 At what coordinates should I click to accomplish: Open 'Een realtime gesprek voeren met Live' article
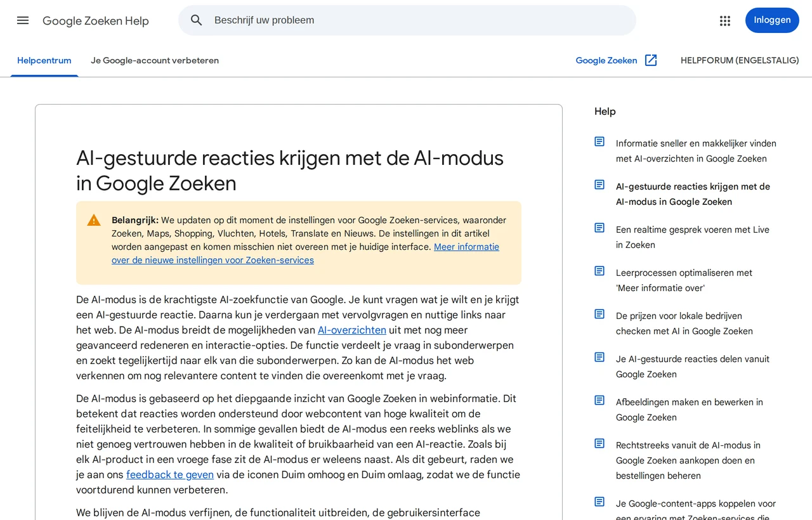pyautogui.click(x=693, y=237)
